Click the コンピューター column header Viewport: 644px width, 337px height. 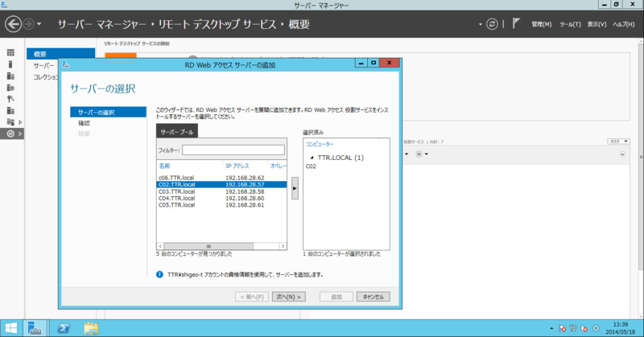320,144
